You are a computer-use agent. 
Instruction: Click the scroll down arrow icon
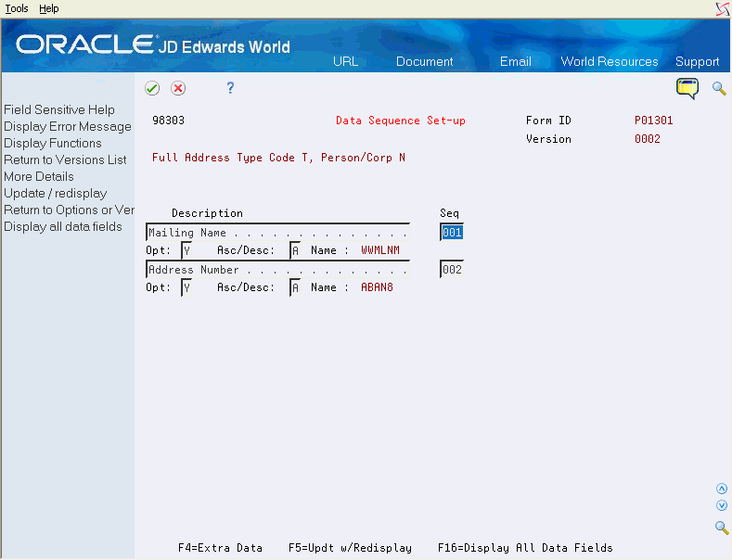click(x=722, y=505)
